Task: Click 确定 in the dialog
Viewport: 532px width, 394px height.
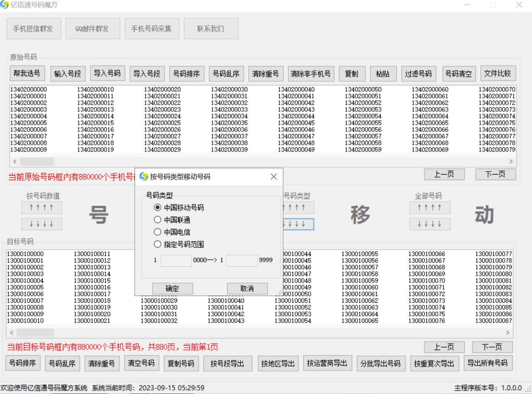Action: tap(172, 288)
